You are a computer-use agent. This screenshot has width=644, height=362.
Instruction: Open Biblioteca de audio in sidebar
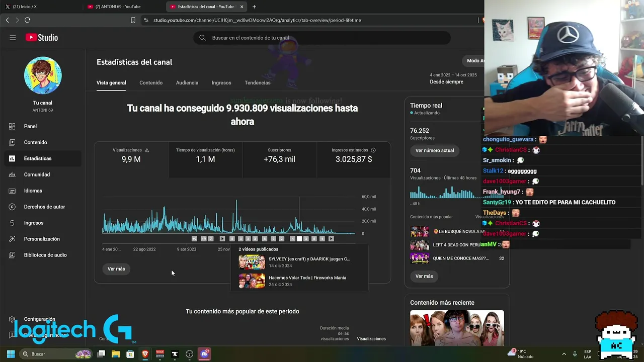43,255
